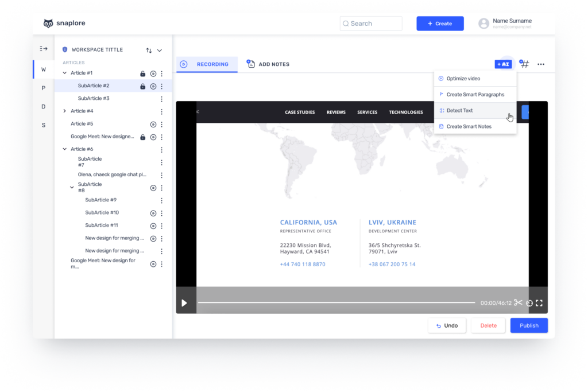Click the +AI button
This screenshot has width=588, height=392.
[503, 64]
